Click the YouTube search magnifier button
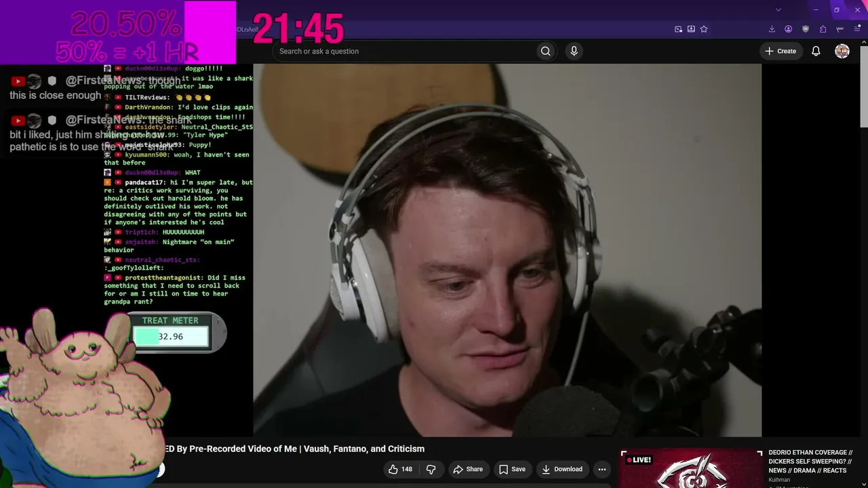 [x=545, y=51]
